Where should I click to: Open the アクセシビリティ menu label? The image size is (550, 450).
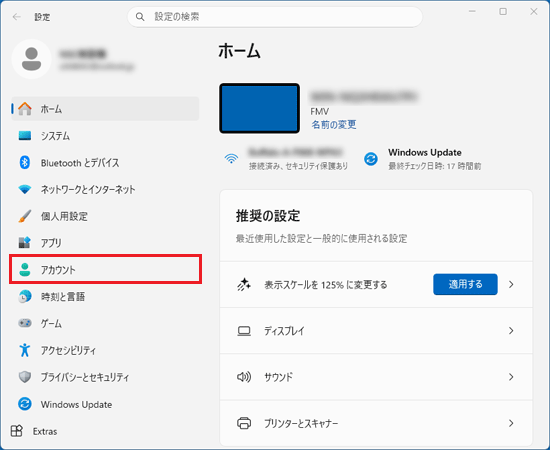click(x=68, y=350)
